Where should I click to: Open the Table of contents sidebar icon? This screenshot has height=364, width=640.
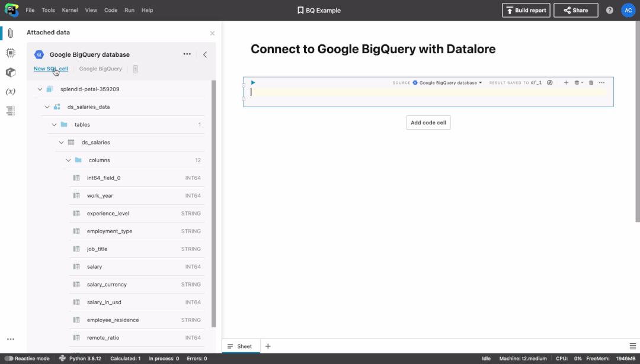[11, 111]
